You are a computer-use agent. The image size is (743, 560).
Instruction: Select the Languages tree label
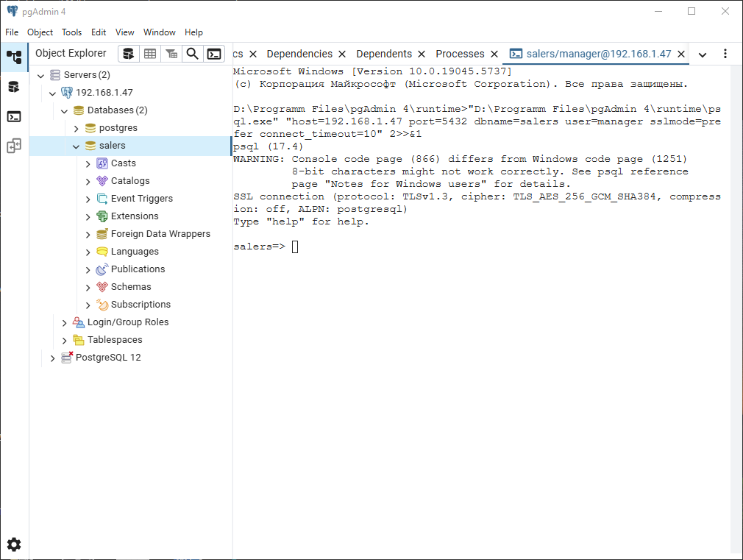(135, 252)
